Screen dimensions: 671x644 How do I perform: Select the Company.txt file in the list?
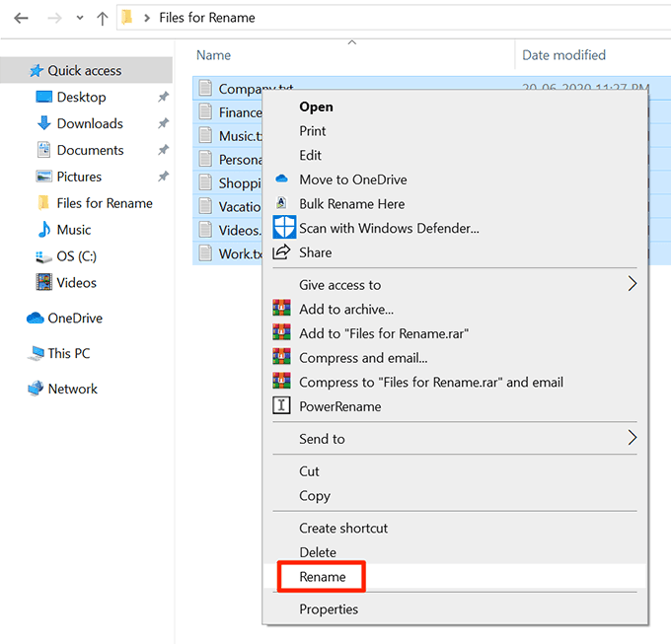coord(237,89)
